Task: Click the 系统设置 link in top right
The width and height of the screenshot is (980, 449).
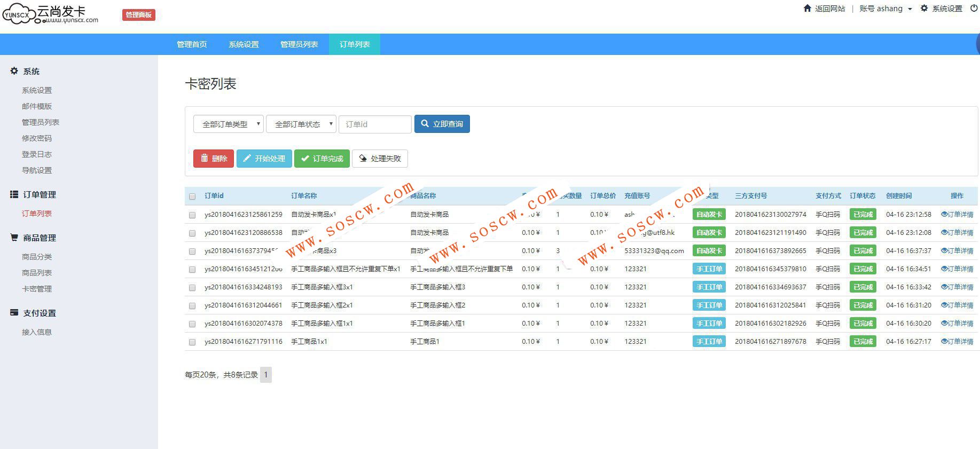Action: (947, 9)
